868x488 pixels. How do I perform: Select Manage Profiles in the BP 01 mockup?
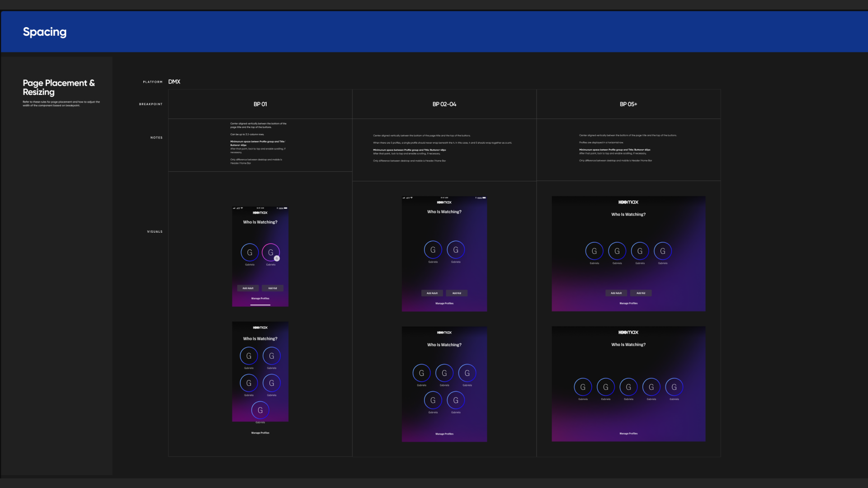[260, 298]
